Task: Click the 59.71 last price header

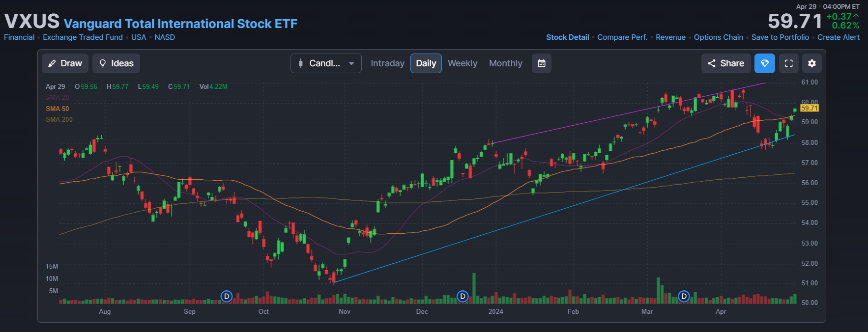Action: [795, 21]
